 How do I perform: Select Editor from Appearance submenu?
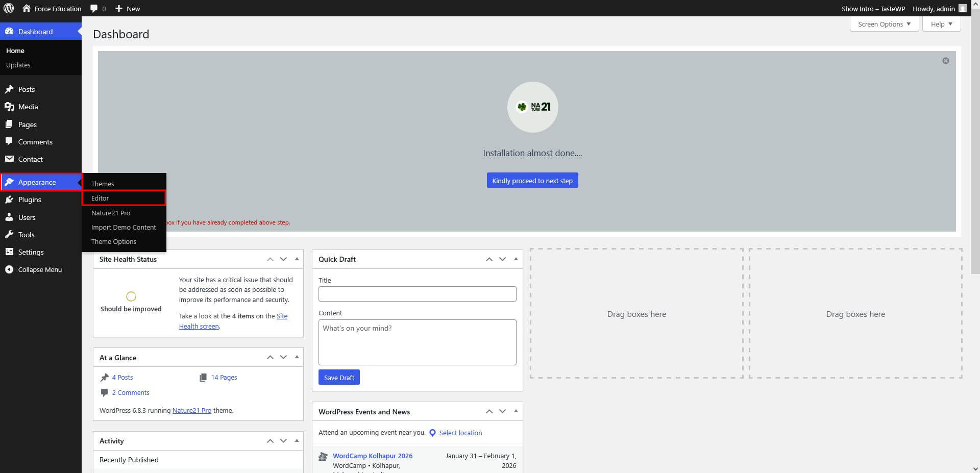point(100,198)
